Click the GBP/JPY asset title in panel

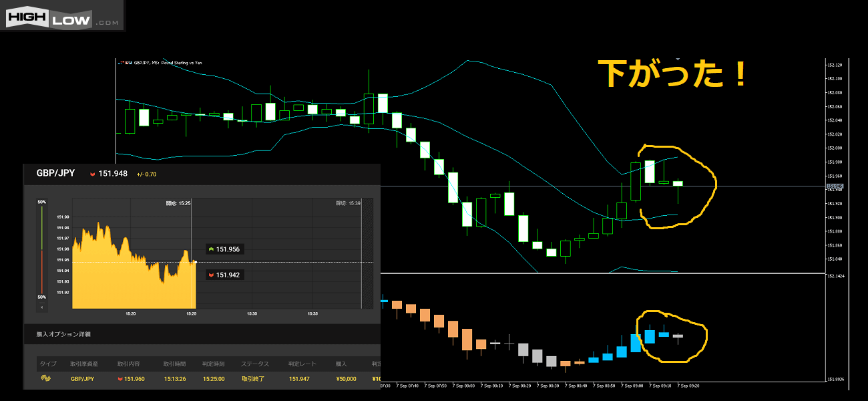coord(50,174)
